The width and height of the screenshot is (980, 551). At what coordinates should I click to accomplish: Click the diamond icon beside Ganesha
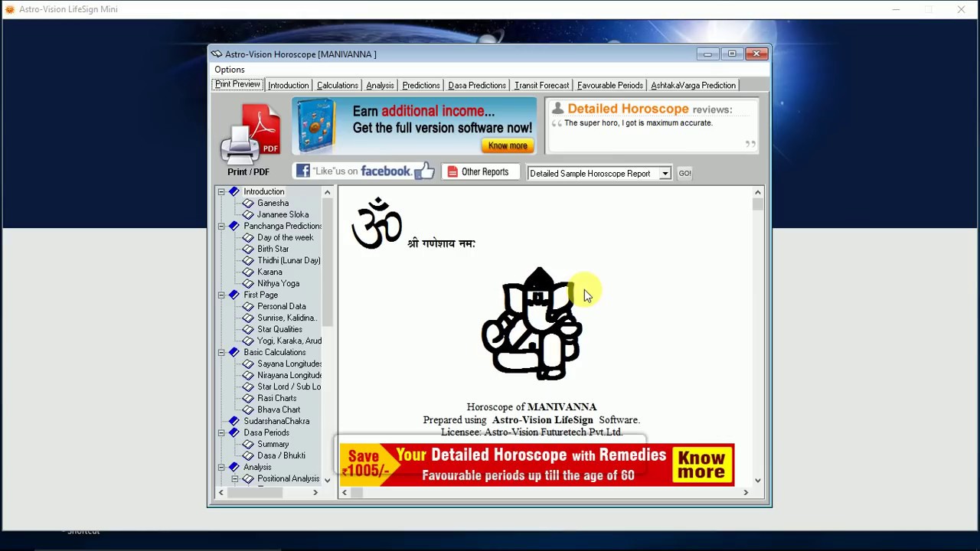click(248, 204)
